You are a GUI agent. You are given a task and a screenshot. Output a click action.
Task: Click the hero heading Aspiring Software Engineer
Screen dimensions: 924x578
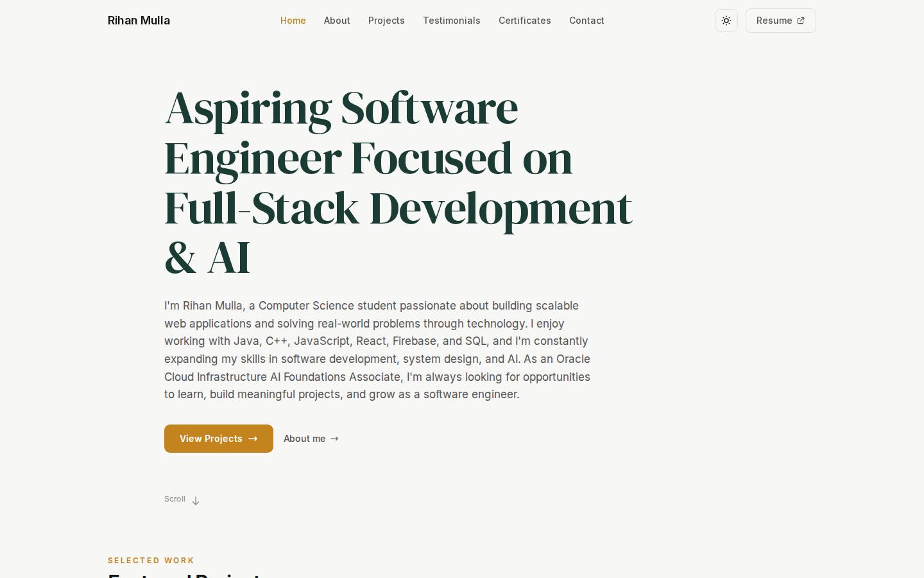pyautogui.click(x=398, y=182)
